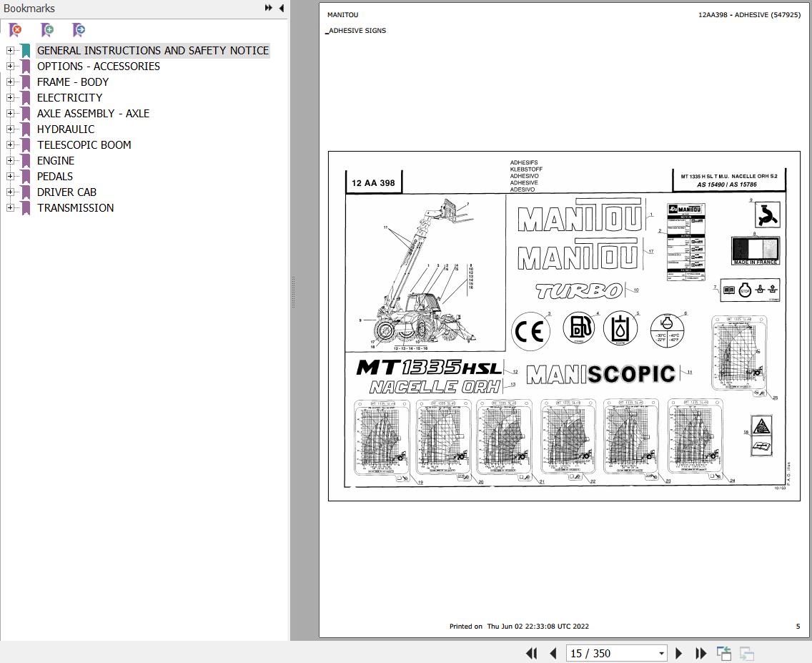Expand the ELECTRICITY bookmark node
Image resolution: width=812 pixels, height=663 pixels.
(x=10, y=97)
